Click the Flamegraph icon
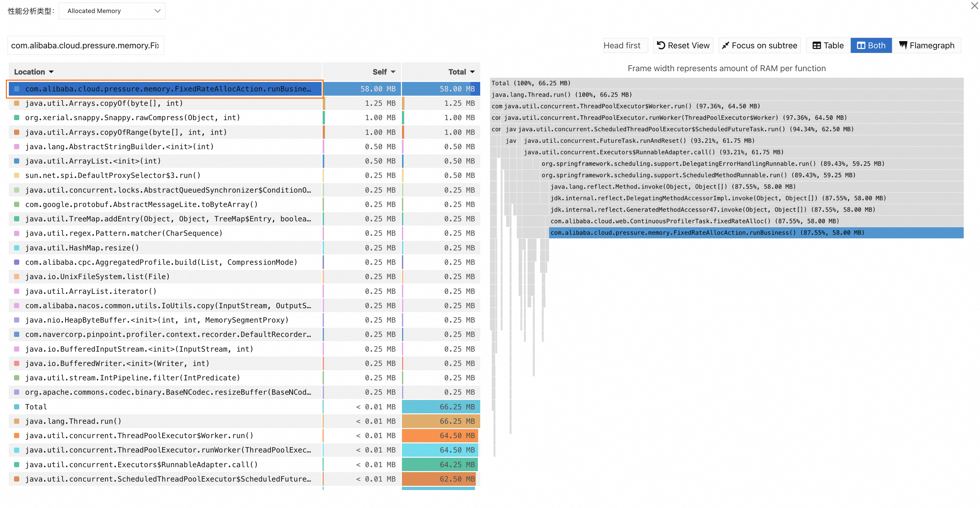Image resolution: width=980 pixels, height=508 pixels. pos(903,45)
